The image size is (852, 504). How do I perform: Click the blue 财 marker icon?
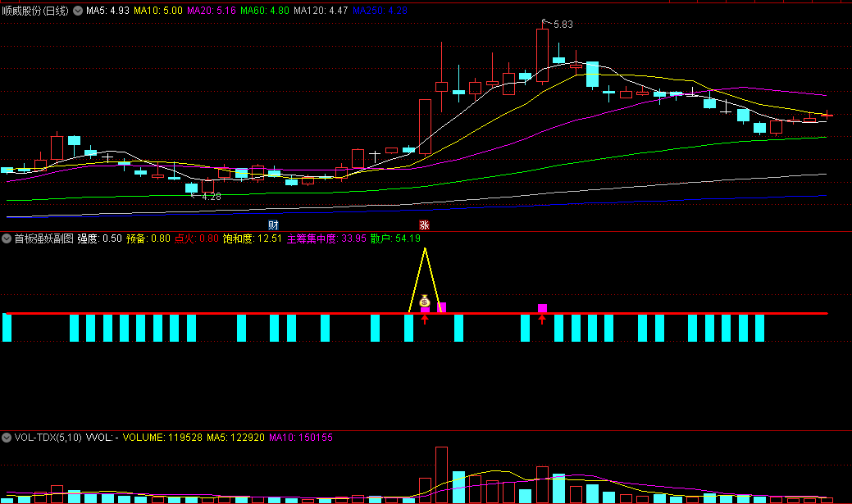(x=273, y=225)
